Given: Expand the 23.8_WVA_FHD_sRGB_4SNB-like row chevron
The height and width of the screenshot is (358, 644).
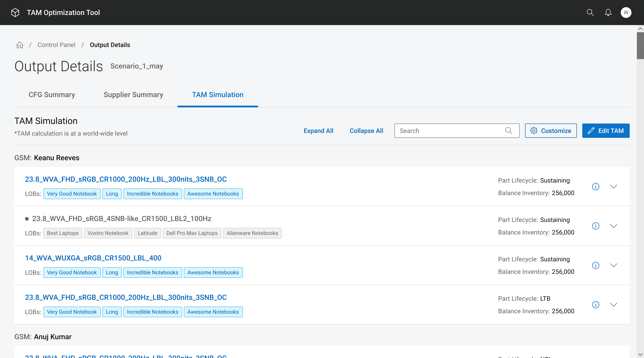Looking at the screenshot, I should click(x=614, y=226).
